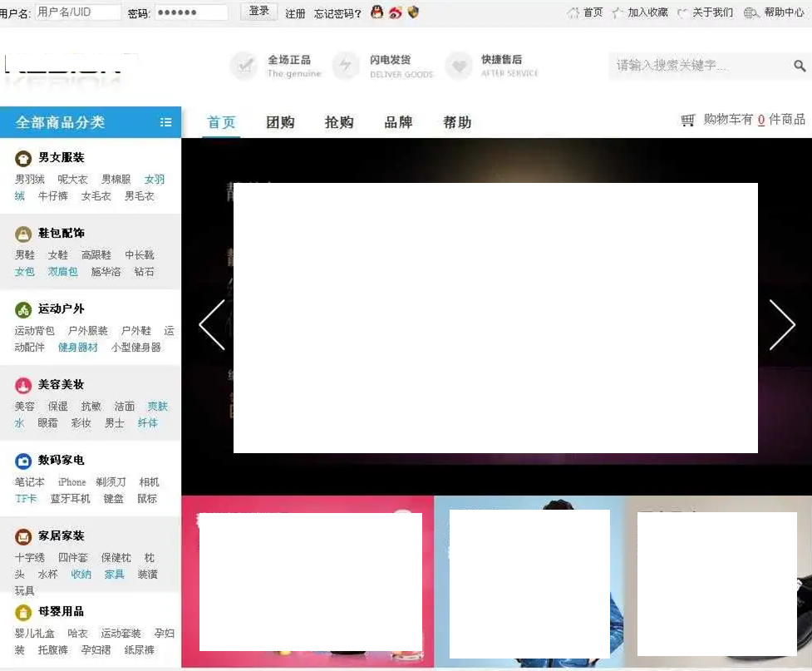Click the 母婴用品 category icon
The height and width of the screenshot is (671, 812).
pos(22,611)
